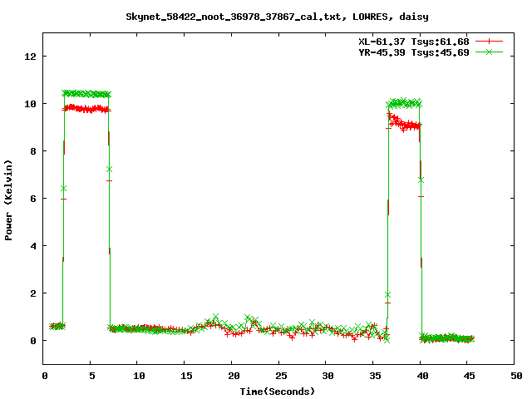
Task: Click the x-axis tick label 25
Action: 281,376
